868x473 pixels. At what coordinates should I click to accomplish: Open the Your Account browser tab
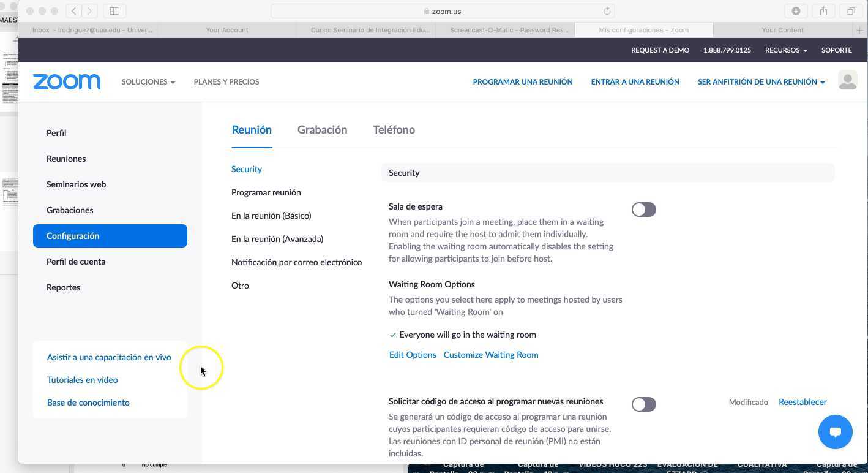point(226,30)
